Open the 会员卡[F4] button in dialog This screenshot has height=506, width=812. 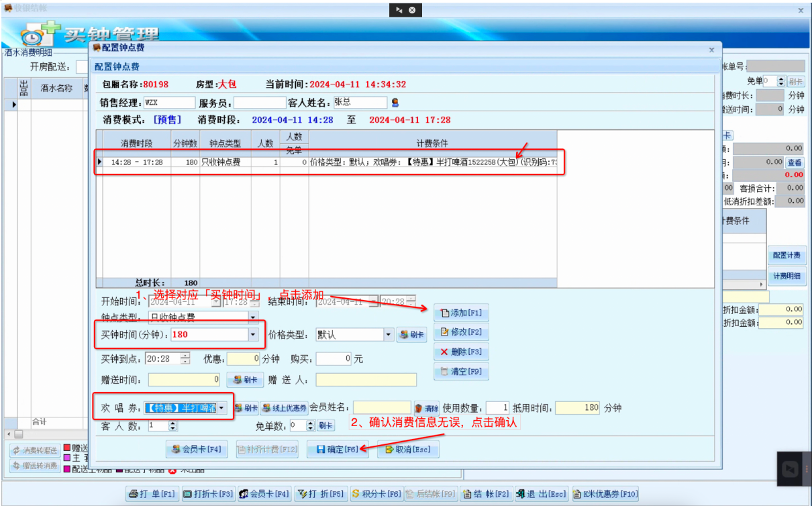197,450
